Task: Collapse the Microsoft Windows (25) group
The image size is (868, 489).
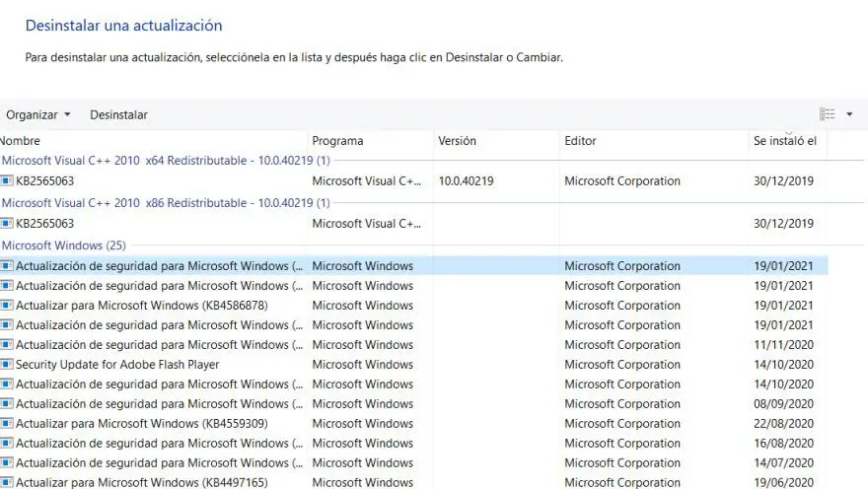Action: pyautogui.click(x=64, y=244)
